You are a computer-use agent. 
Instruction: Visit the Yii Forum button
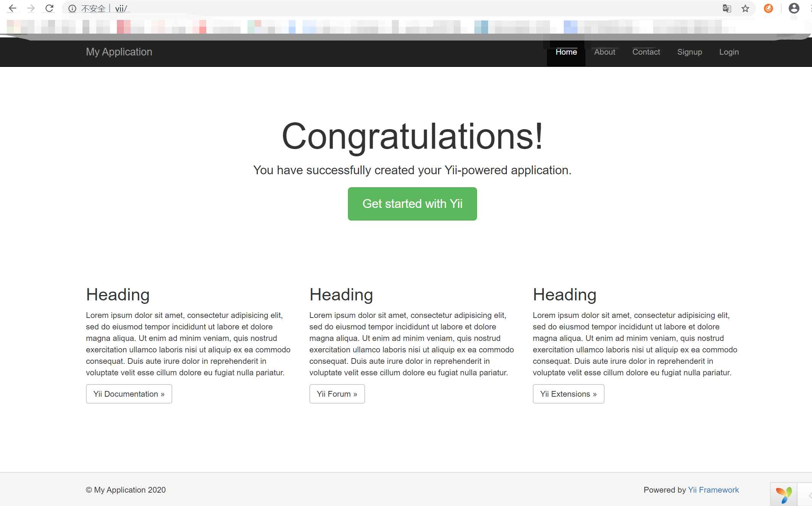click(x=337, y=394)
